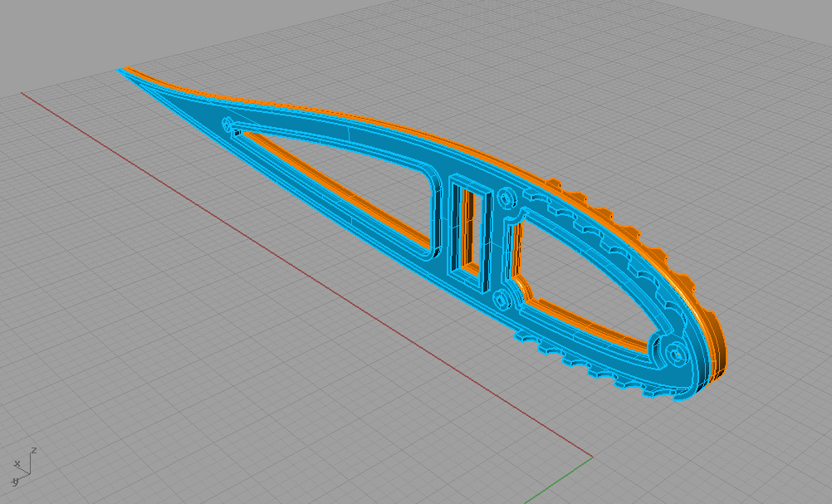Click the red X-axis grid line
Image resolution: width=832 pixels, height=504 pixels.
pos(306,275)
